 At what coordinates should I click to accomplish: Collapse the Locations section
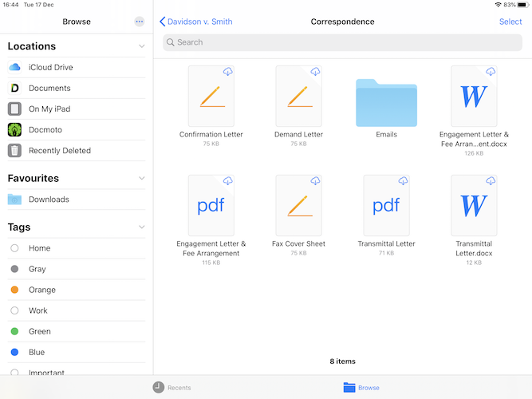(142, 46)
